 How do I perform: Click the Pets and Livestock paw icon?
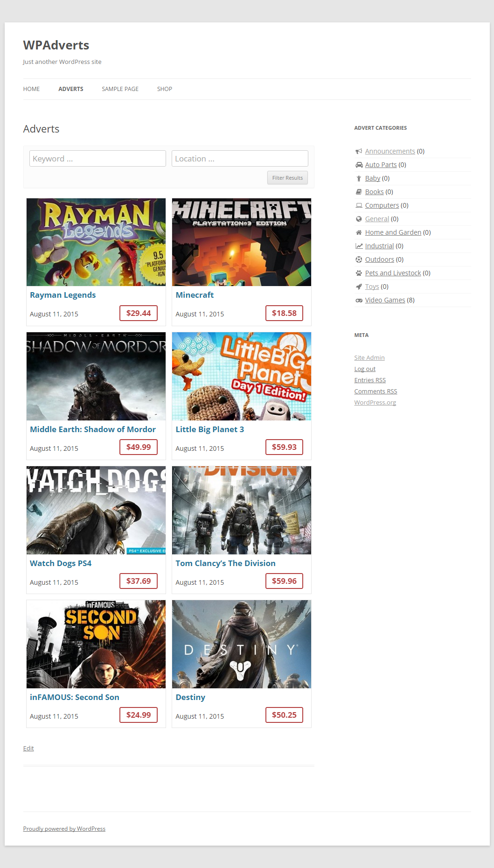pyautogui.click(x=359, y=273)
